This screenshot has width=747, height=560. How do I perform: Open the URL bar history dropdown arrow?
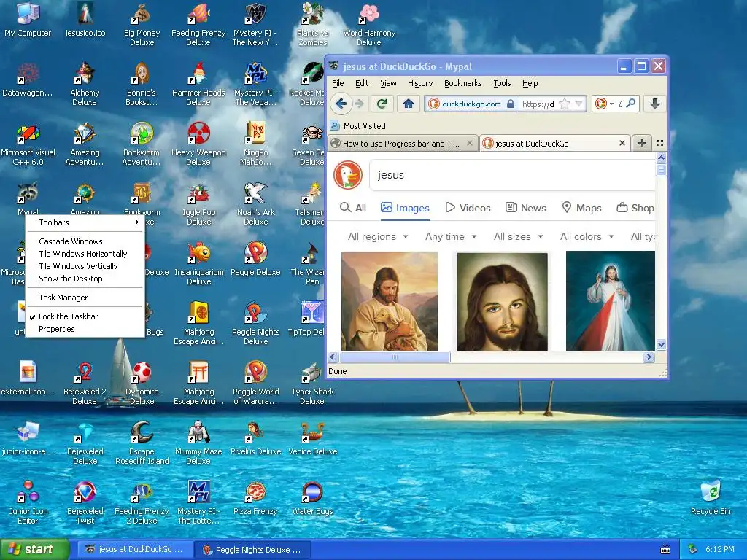(578, 104)
